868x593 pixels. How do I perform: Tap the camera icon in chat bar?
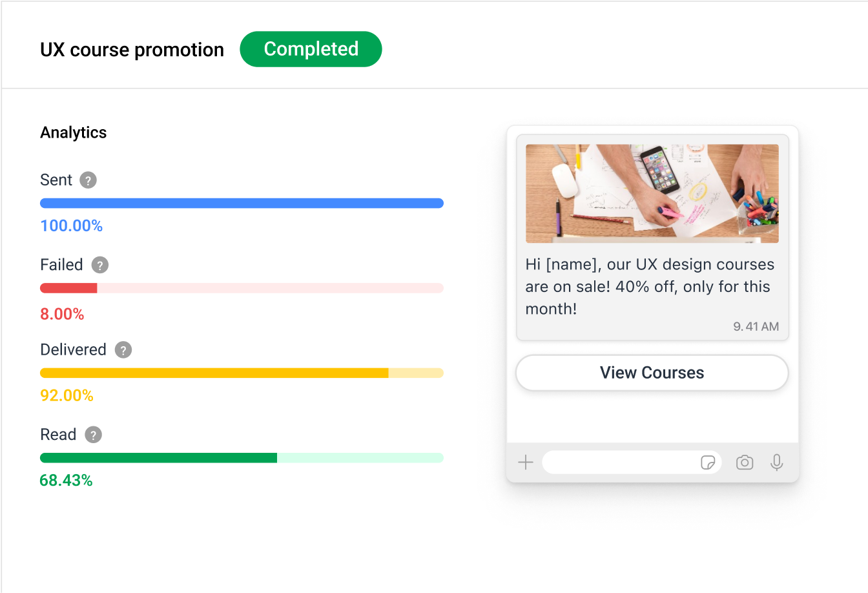(745, 463)
